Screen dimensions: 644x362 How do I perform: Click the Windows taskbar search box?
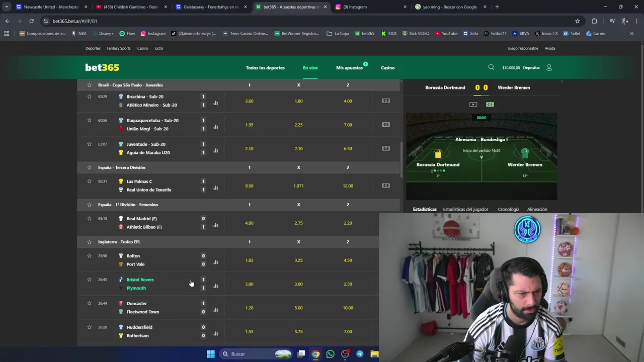pyautogui.click(x=257, y=354)
